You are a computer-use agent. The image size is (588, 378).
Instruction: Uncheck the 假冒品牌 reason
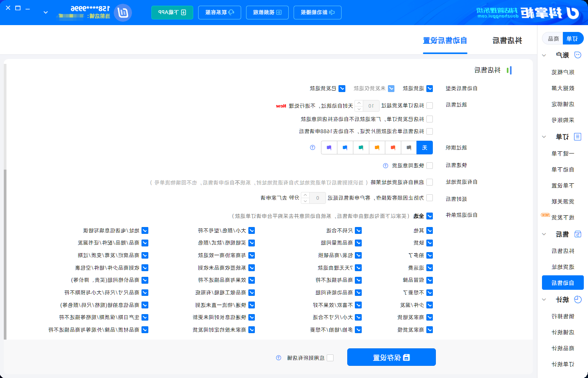pos(430,280)
